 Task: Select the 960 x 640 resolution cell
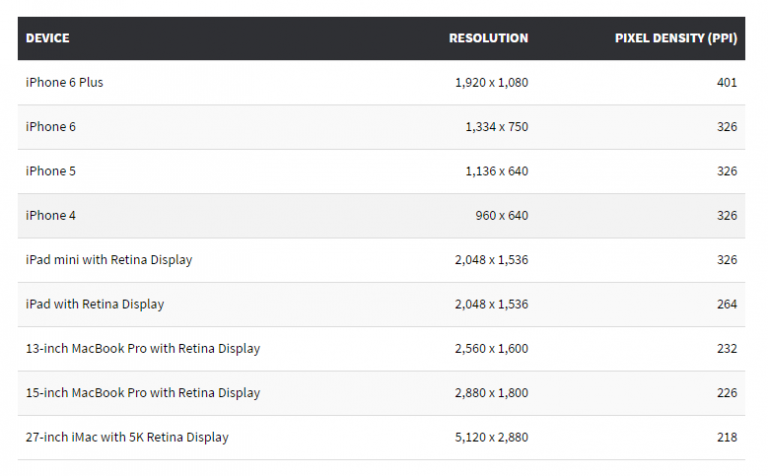tap(503, 215)
